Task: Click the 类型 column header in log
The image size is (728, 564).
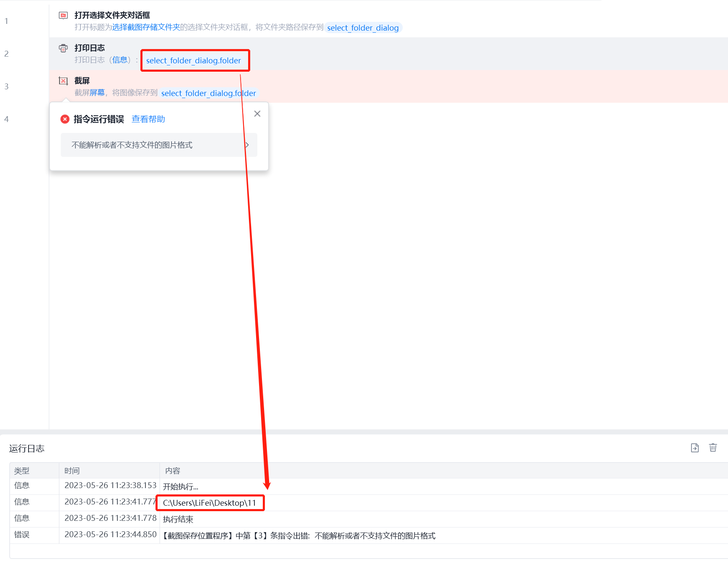Action: pos(22,470)
